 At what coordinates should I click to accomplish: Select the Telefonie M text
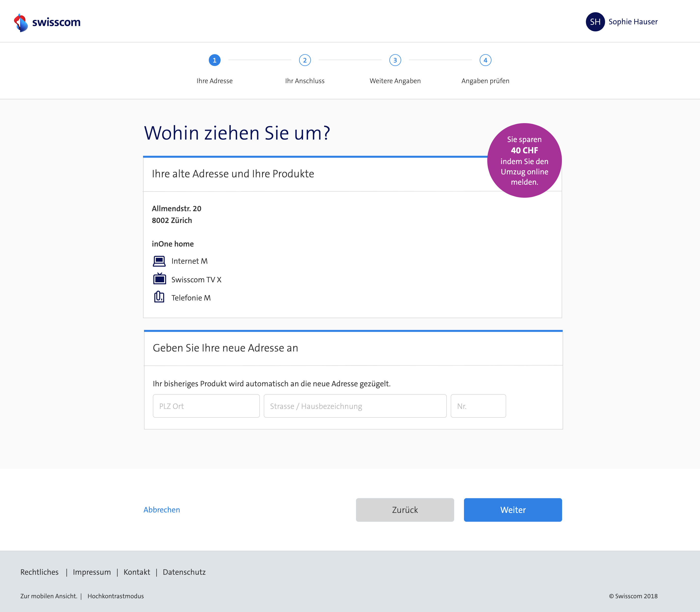(x=191, y=298)
